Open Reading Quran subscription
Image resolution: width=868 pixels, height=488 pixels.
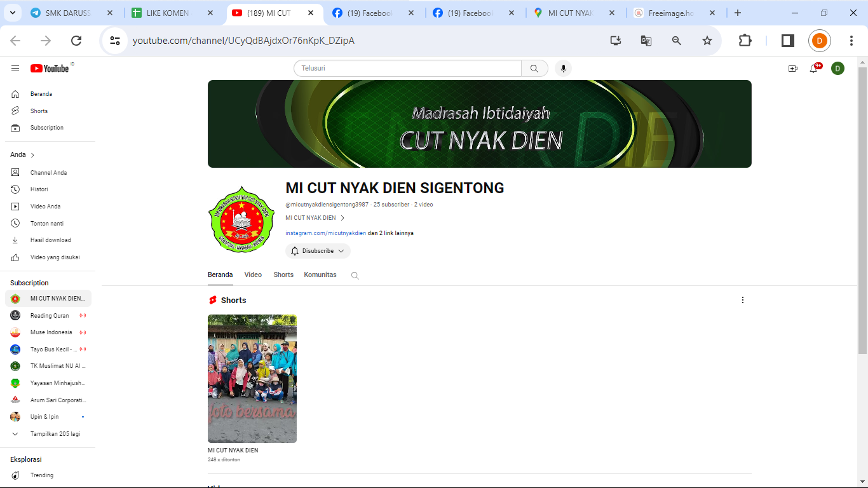click(x=48, y=316)
